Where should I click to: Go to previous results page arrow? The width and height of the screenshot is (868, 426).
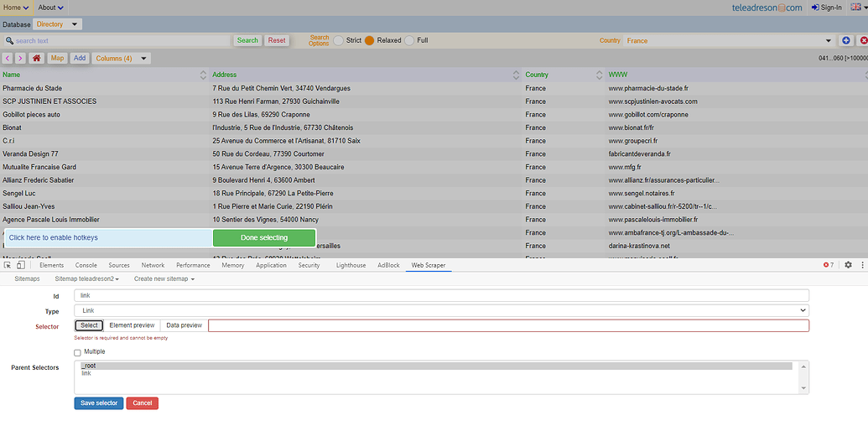point(8,58)
